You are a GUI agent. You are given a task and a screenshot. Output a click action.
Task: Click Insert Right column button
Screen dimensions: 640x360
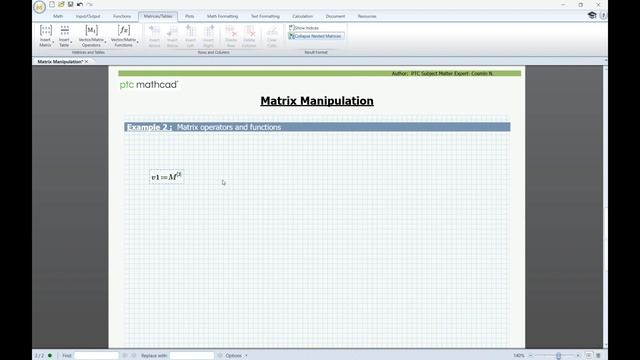[209, 36]
